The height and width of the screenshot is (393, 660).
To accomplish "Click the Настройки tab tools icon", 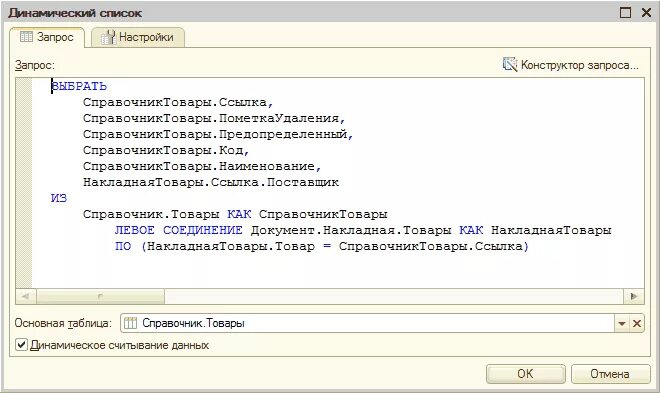I will [x=108, y=37].
